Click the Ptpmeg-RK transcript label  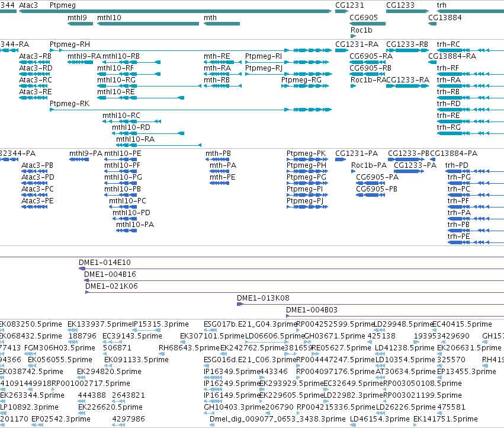point(69,104)
